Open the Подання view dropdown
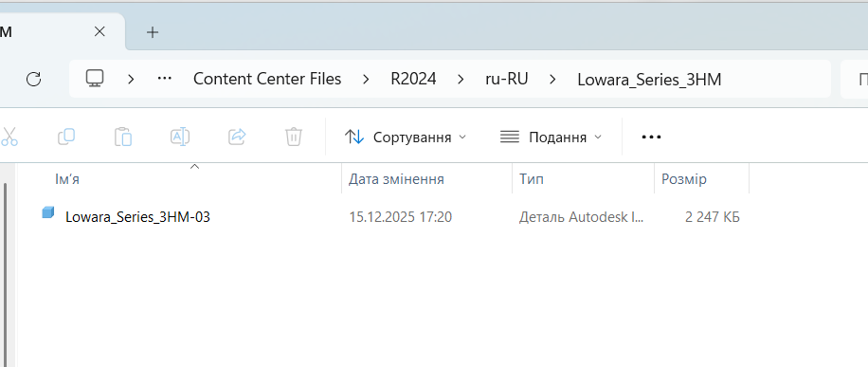The width and height of the screenshot is (868, 367). [551, 137]
